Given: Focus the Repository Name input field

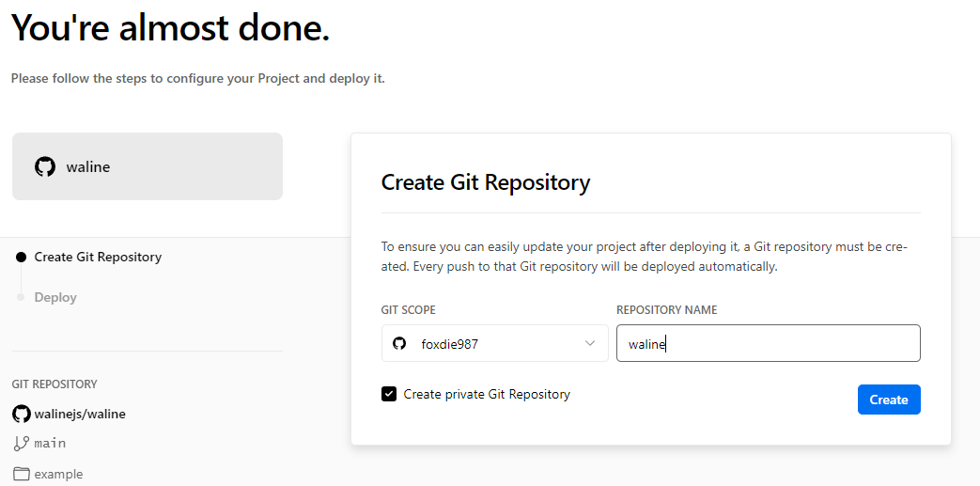Looking at the screenshot, I should (x=768, y=344).
